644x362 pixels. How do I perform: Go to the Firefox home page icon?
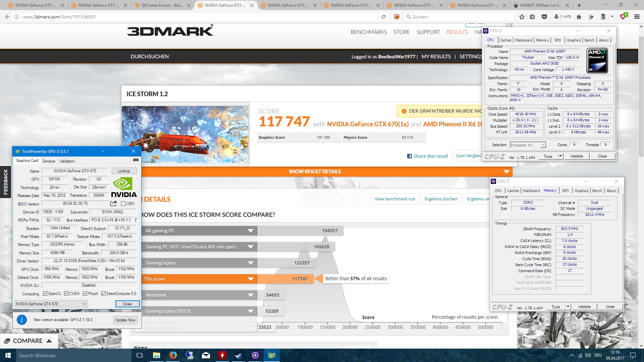(x=579, y=17)
